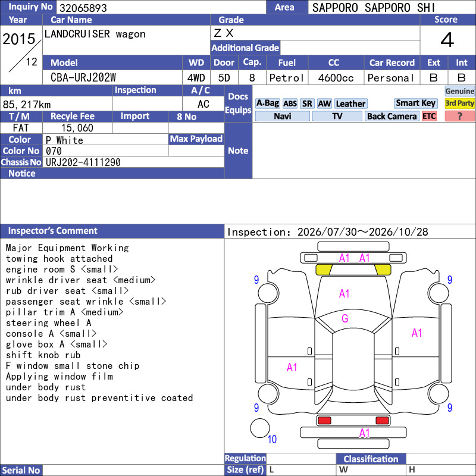Viewport: 476px width, 476px height.
Task: Click the ABS equipment badge
Action: point(290,104)
